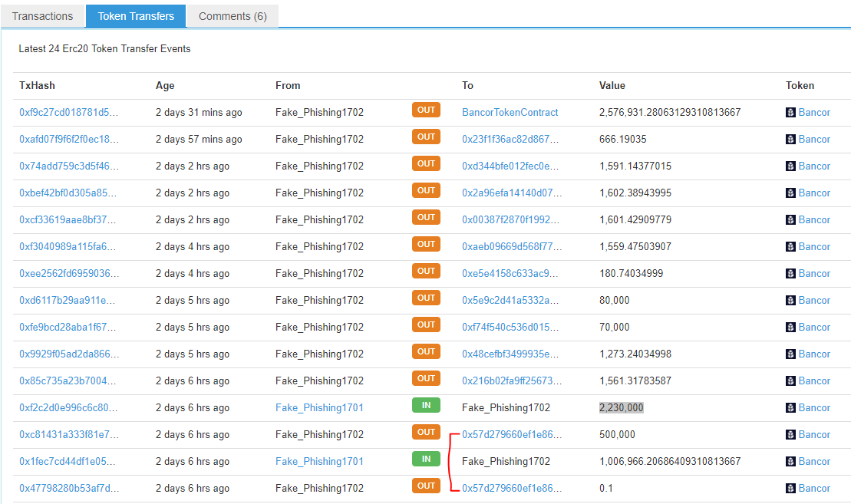851x504 pixels.
Task: Open transaction hash 0x9929f05ad2da866...
Action: 69,354
